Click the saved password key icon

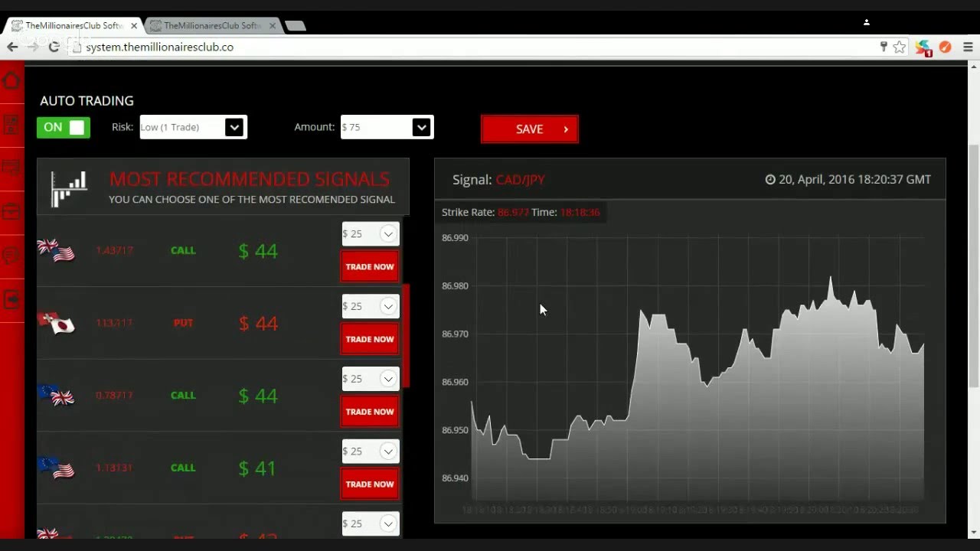click(x=884, y=47)
